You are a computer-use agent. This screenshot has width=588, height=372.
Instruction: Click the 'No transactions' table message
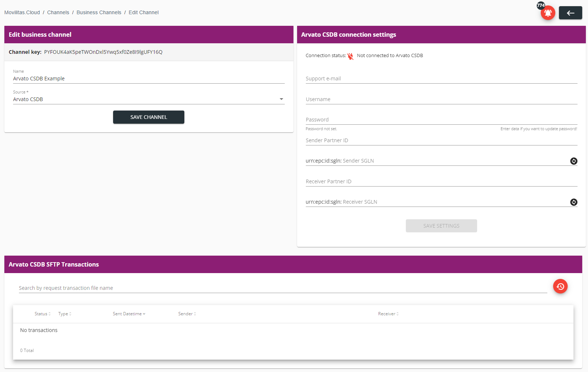39,330
